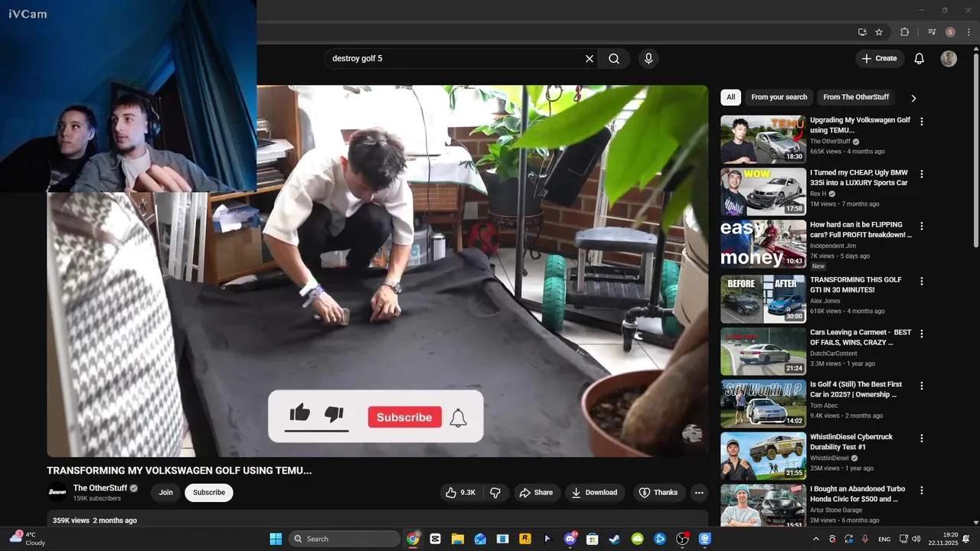Open File Explorer from taskbar

[458, 539]
